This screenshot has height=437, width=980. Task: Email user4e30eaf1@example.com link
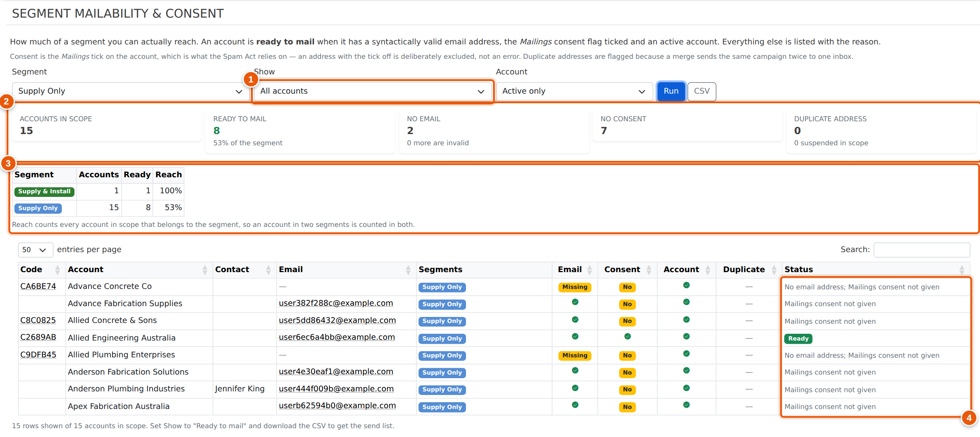(336, 372)
